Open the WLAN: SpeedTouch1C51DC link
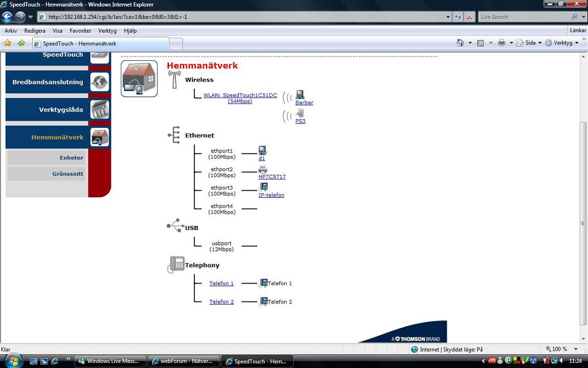Image resolution: width=588 pixels, height=368 pixels. pyautogui.click(x=240, y=98)
